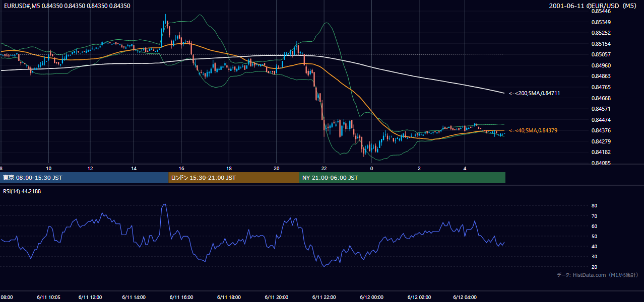Click price axis label 0.84765
This screenshot has height=302, width=644.
pyautogui.click(x=601, y=87)
